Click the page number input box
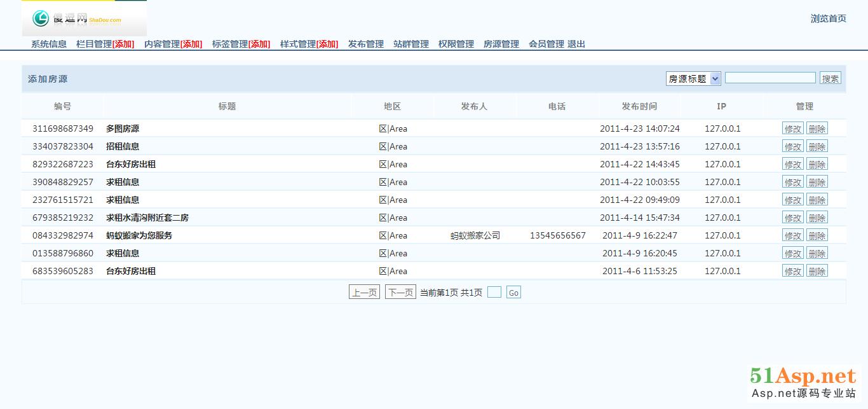 click(x=494, y=293)
